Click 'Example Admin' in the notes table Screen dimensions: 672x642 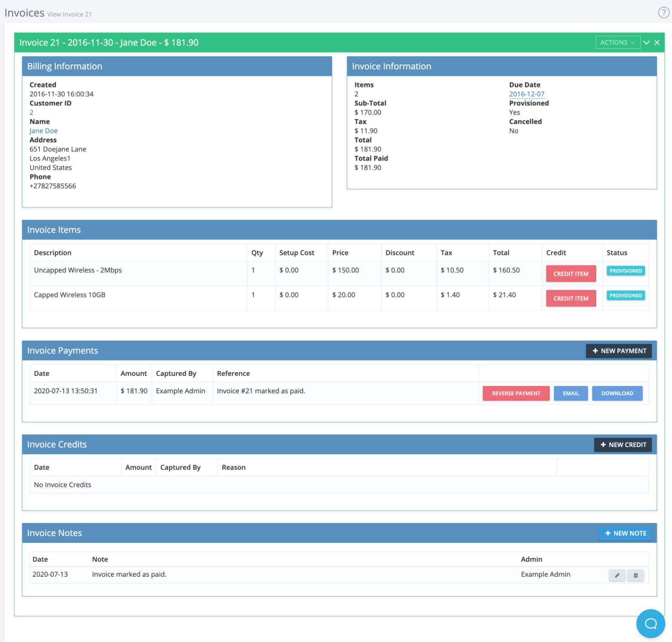click(546, 574)
